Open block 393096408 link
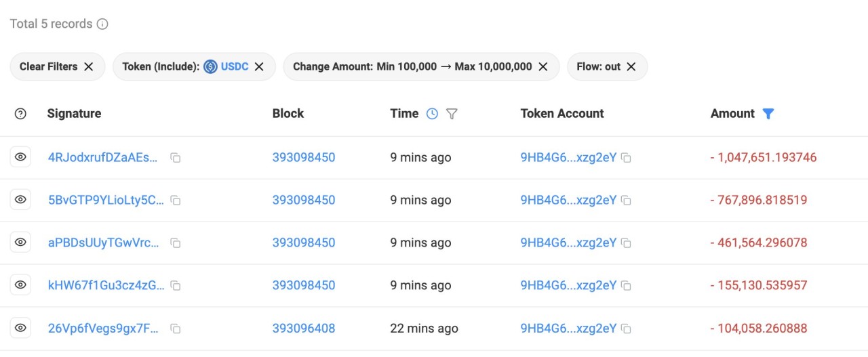The height and width of the screenshot is (357, 868). pyautogui.click(x=303, y=329)
